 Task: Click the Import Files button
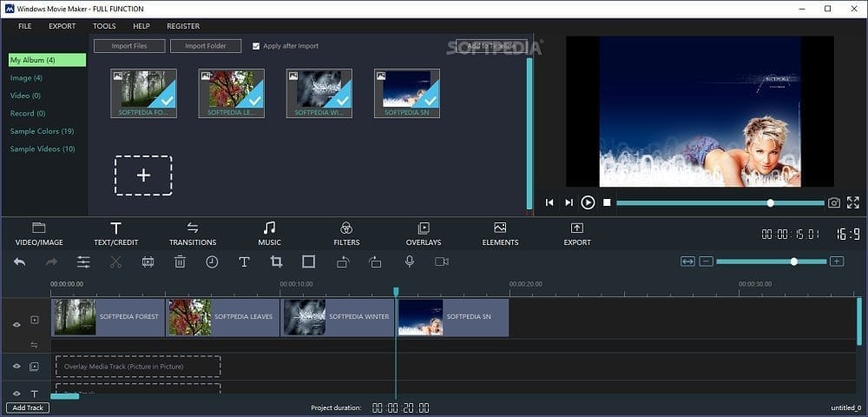(x=129, y=46)
